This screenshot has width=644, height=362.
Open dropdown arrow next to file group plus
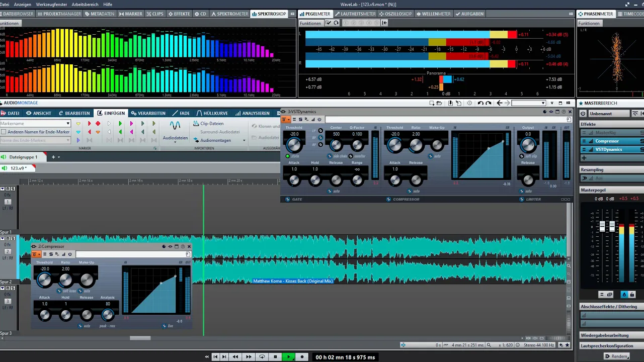(x=59, y=157)
